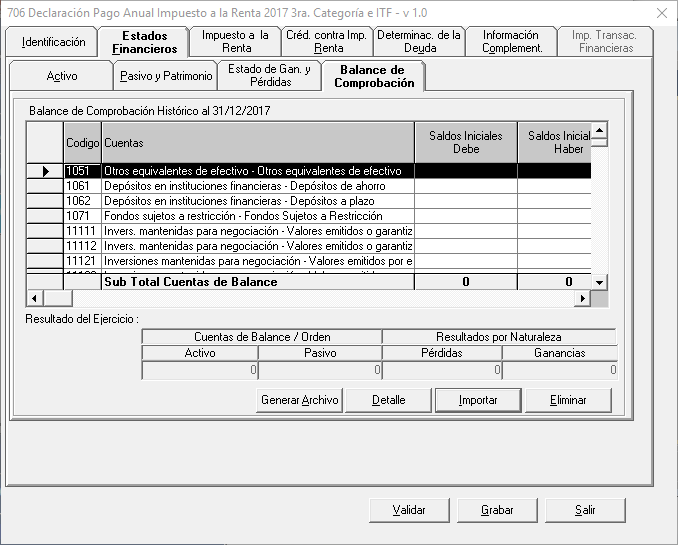The image size is (678, 545).
Task: Click the grid's horizontal scroll right arrow
Action: [x=582, y=298]
